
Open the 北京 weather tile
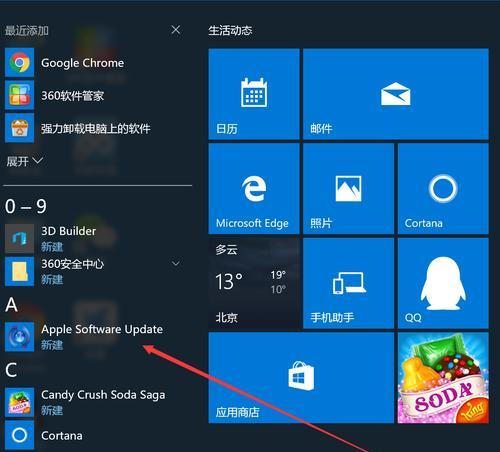pyautogui.click(x=254, y=283)
